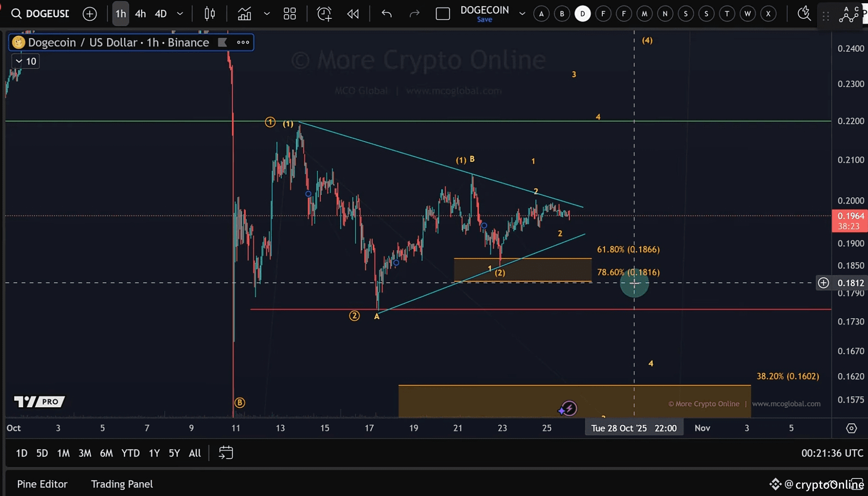Click the 38.20% (0.1602) Fibonacci label
The height and width of the screenshot is (496, 868).
coord(788,376)
